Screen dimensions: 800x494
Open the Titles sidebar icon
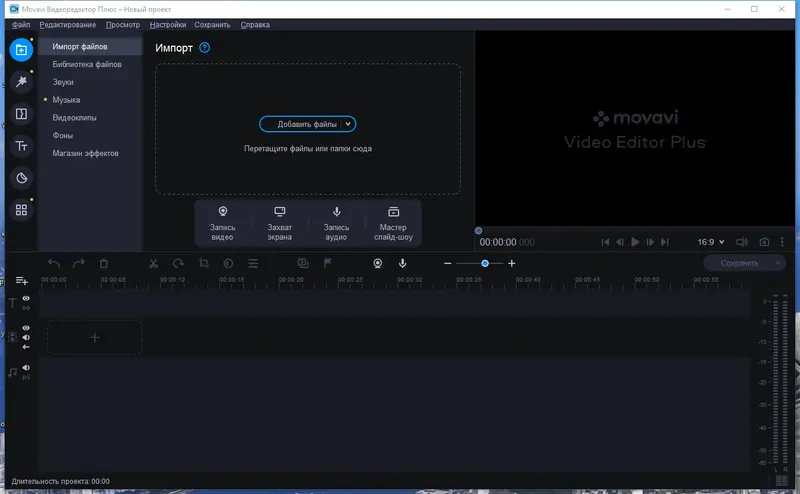click(x=21, y=146)
